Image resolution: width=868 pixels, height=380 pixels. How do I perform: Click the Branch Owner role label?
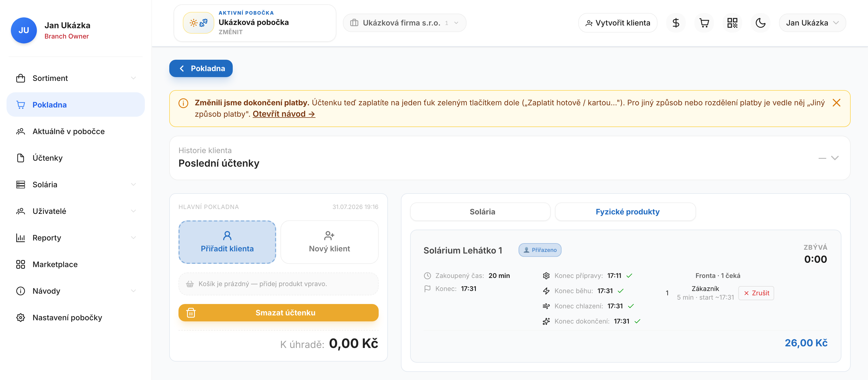click(x=66, y=36)
